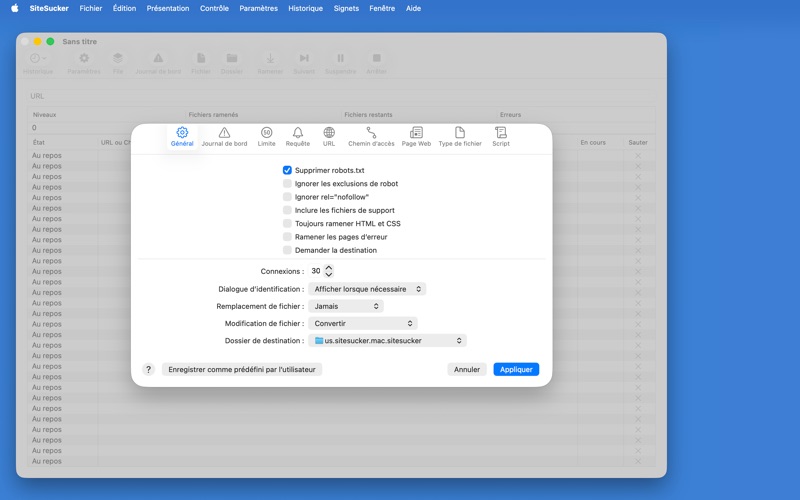Viewport: 800px width, 500px height.
Task: Click the Connexions value field
Action: point(316,271)
